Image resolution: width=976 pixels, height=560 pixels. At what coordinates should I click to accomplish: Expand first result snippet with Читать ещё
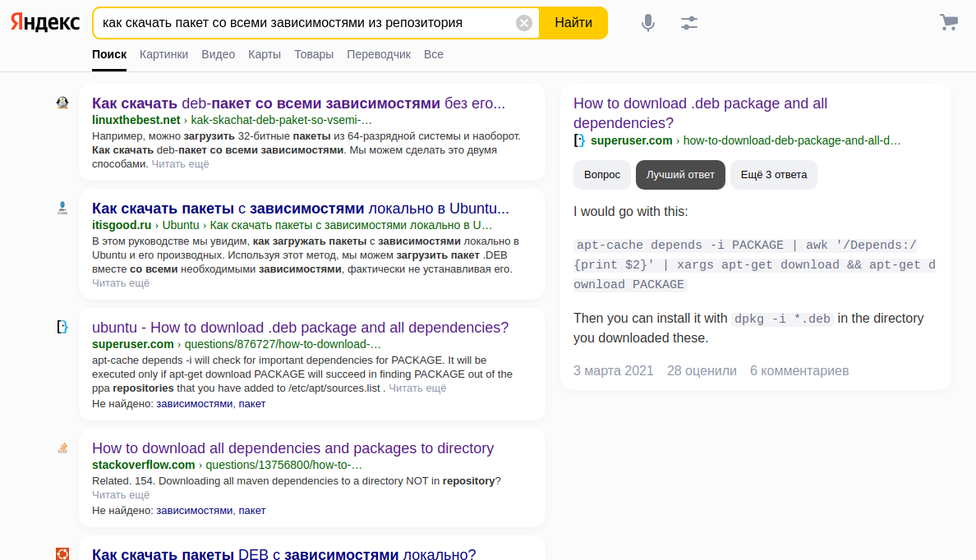click(181, 164)
